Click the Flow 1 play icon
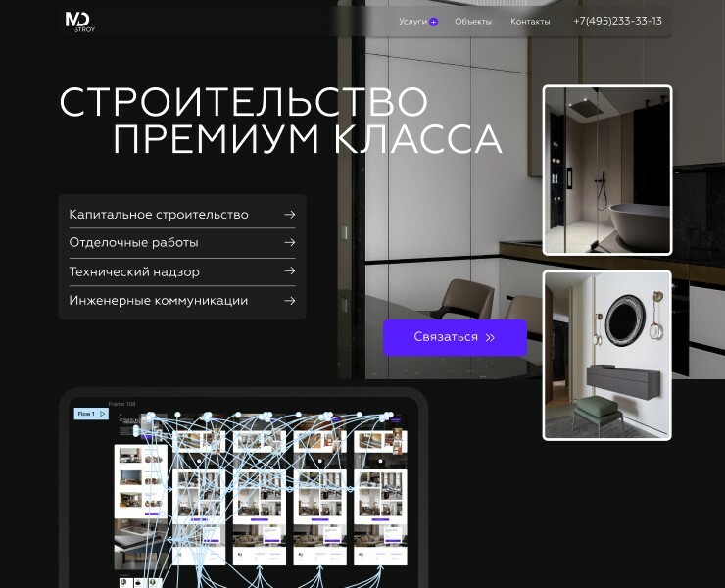The height and width of the screenshot is (588, 725). [102, 414]
